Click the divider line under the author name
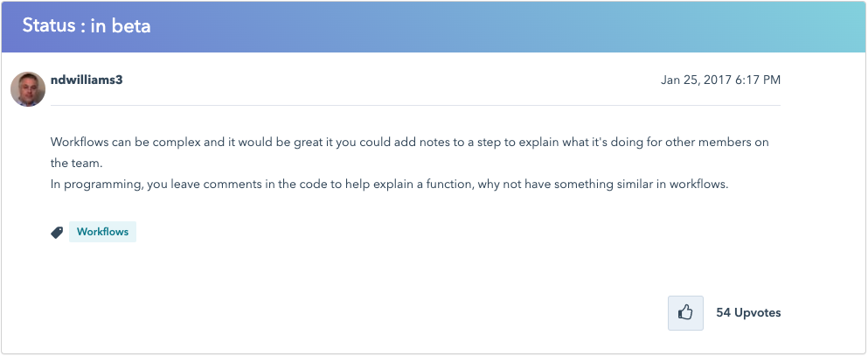The height and width of the screenshot is (356, 868). click(415, 105)
